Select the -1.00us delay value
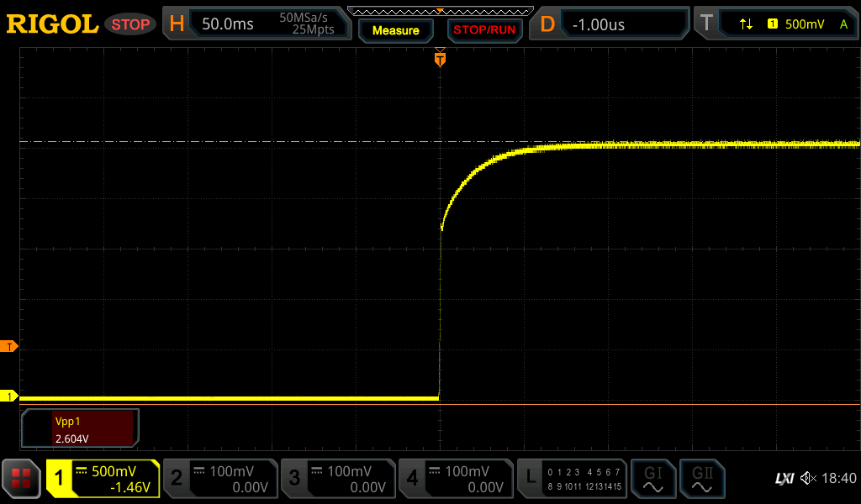The image size is (861, 504). click(599, 24)
